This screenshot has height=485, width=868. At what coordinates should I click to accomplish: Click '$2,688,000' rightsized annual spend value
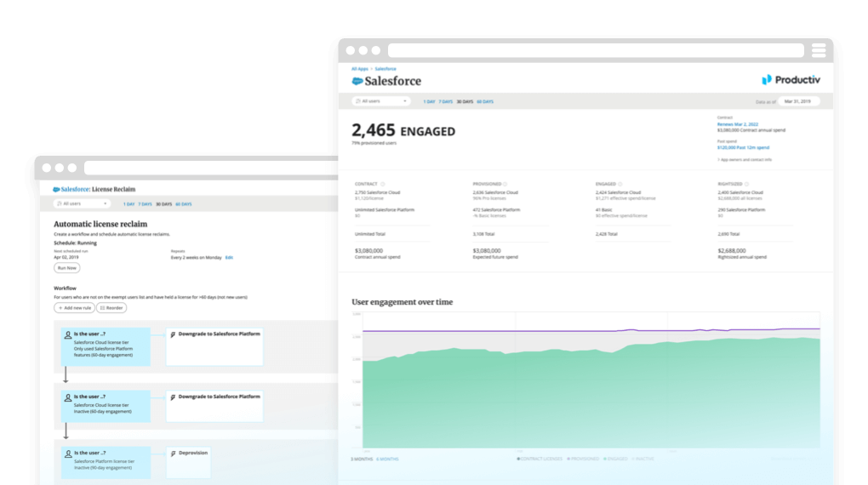(732, 251)
